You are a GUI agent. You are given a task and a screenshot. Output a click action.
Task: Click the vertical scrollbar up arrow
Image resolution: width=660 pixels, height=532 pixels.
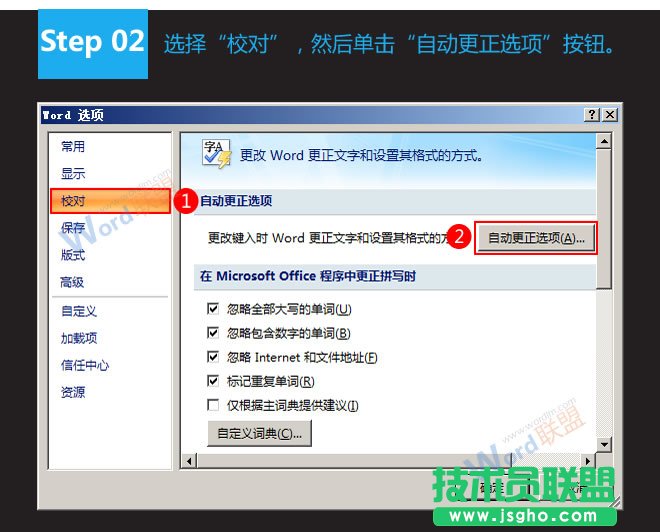[604, 142]
